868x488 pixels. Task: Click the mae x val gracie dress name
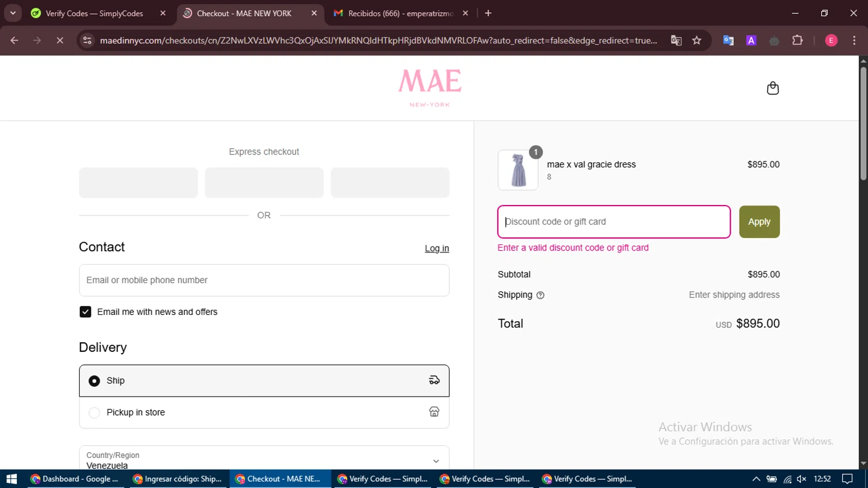[591, 164]
